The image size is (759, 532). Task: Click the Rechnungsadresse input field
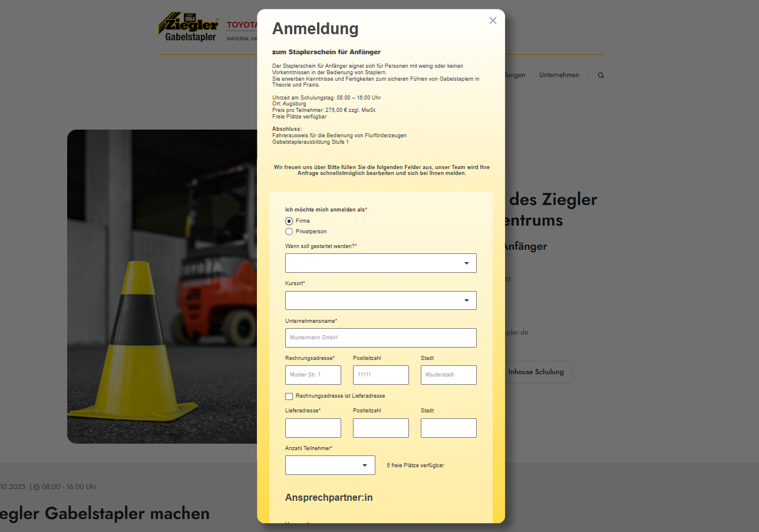pyautogui.click(x=313, y=375)
